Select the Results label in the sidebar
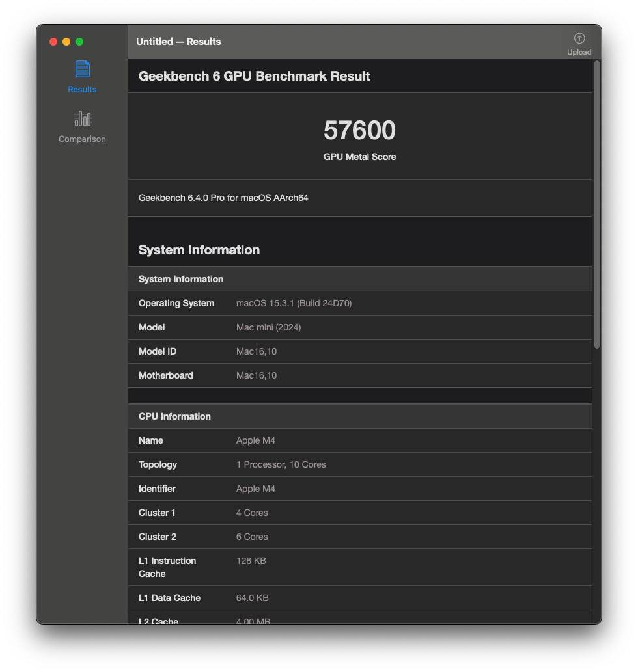The height and width of the screenshot is (672, 638). click(82, 90)
